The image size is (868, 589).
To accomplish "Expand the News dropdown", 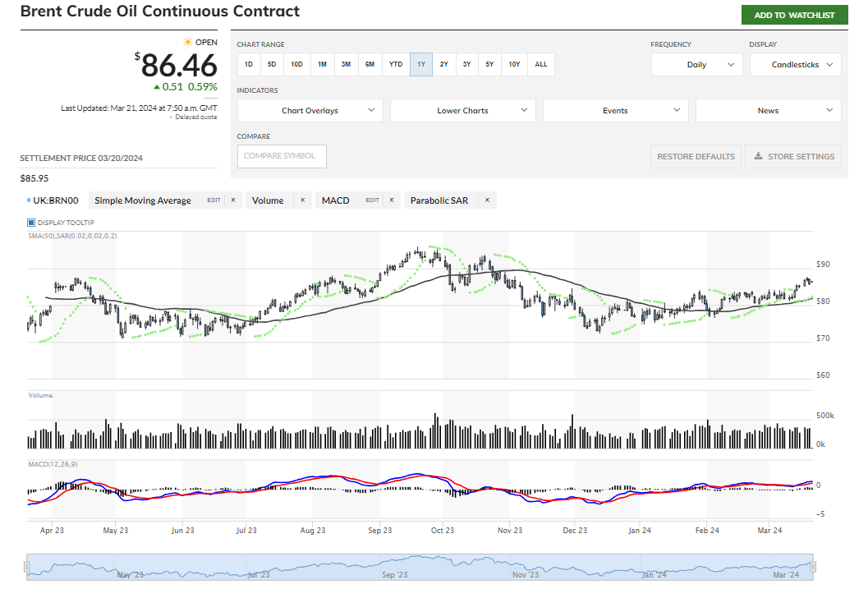I will [x=769, y=111].
